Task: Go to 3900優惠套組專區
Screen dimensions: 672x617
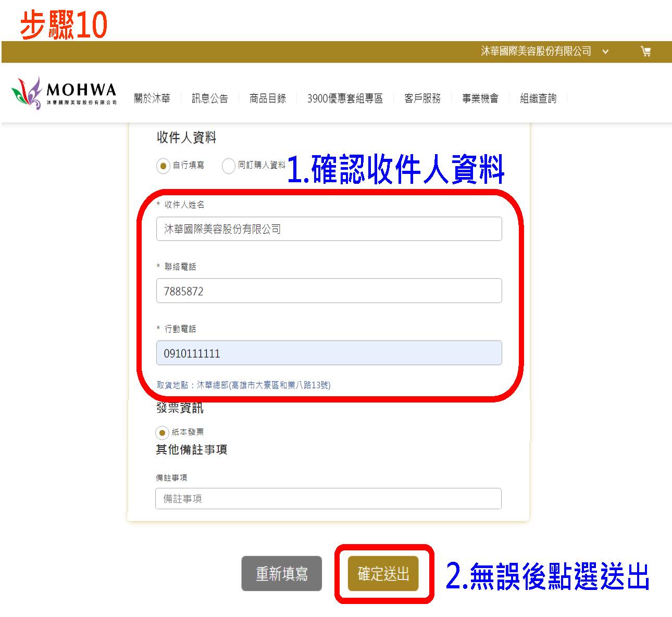Action: pyautogui.click(x=345, y=98)
